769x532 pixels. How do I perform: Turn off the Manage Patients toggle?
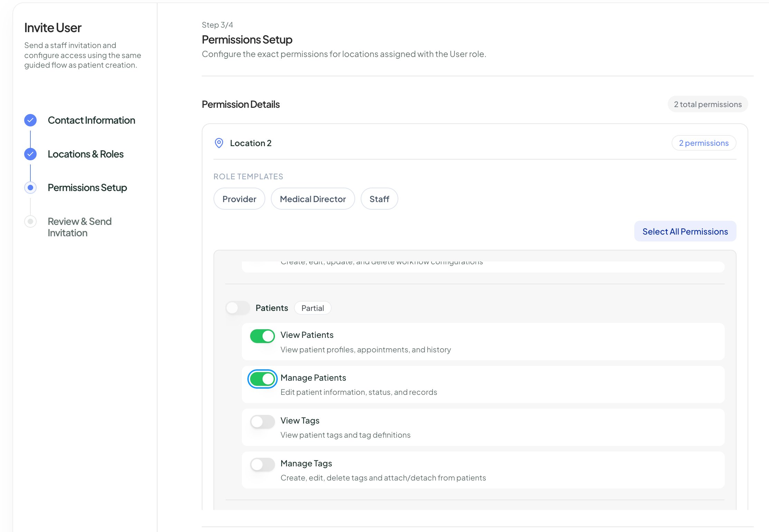click(x=263, y=379)
